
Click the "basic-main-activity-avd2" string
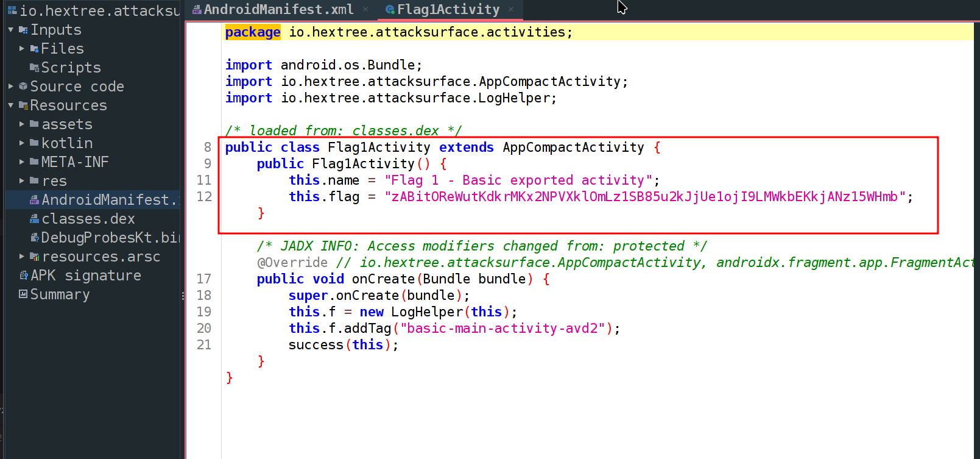pos(503,329)
